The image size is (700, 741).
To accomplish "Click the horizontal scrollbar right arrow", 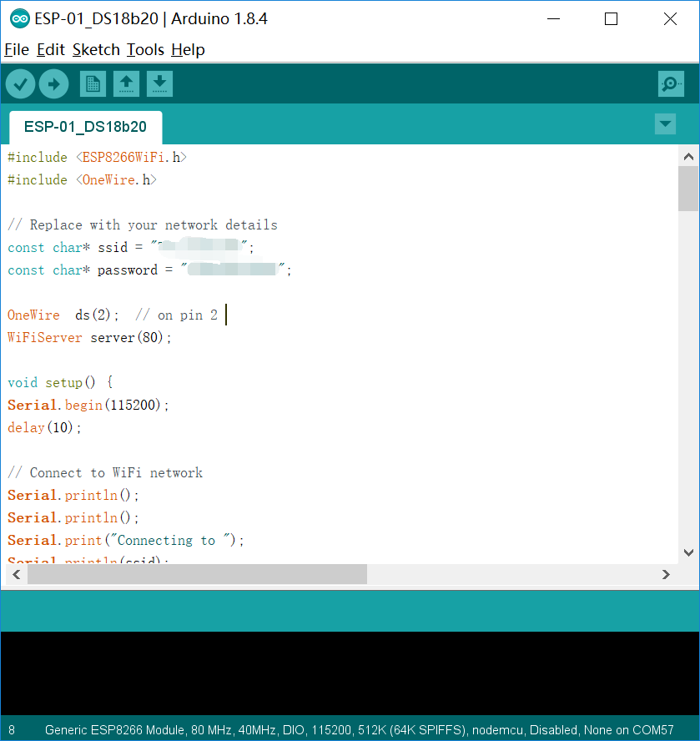I will coord(666,574).
